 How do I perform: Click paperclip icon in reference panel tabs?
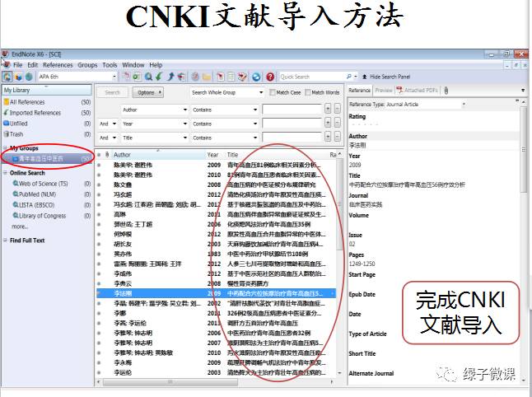pyautogui.click(x=446, y=91)
